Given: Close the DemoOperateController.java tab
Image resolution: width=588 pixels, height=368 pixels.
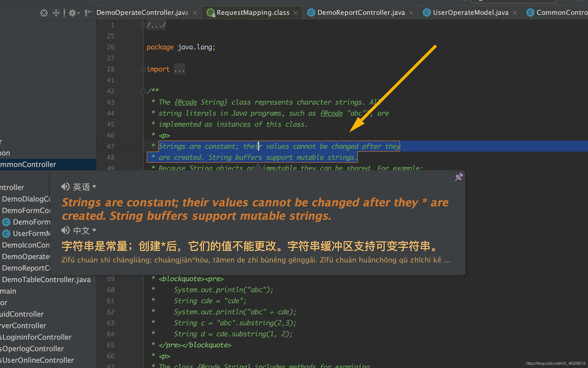Looking at the screenshot, I should click(x=195, y=13).
